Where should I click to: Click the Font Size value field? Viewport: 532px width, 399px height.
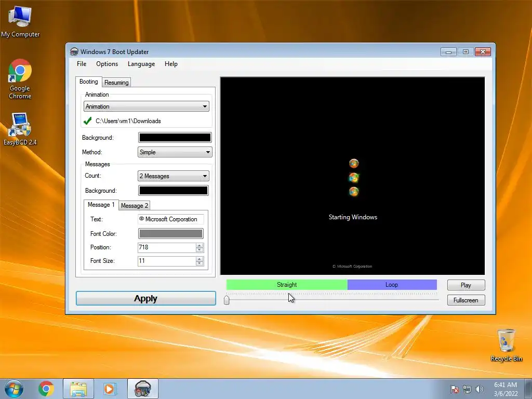point(166,261)
